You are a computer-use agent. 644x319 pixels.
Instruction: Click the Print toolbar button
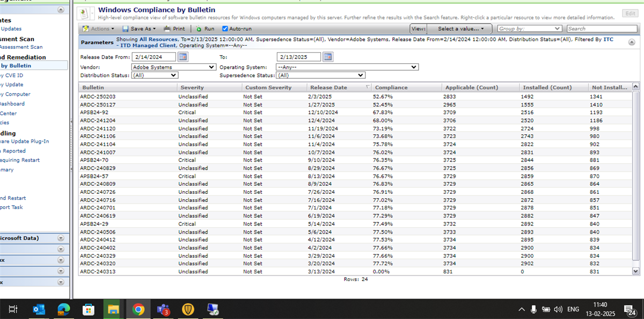pos(174,28)
